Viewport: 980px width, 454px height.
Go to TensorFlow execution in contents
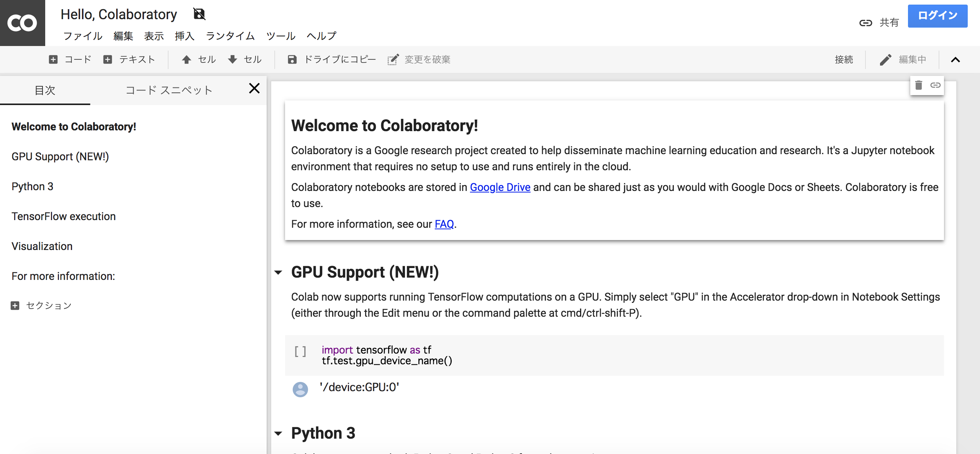coord(64,216)
